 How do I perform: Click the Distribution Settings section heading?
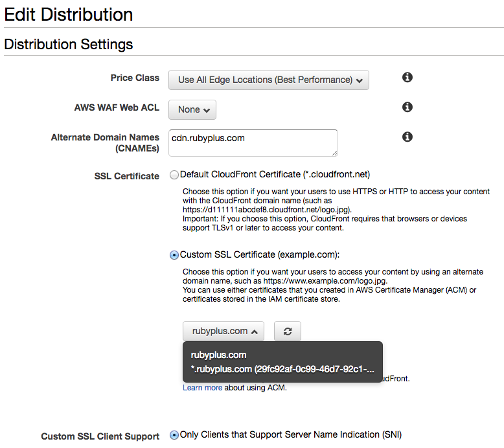(69, 45)
